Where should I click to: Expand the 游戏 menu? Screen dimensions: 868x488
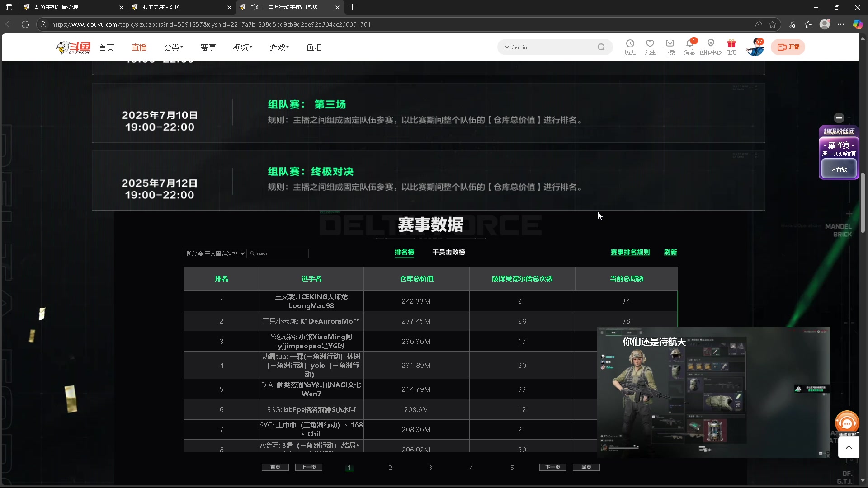279,47
